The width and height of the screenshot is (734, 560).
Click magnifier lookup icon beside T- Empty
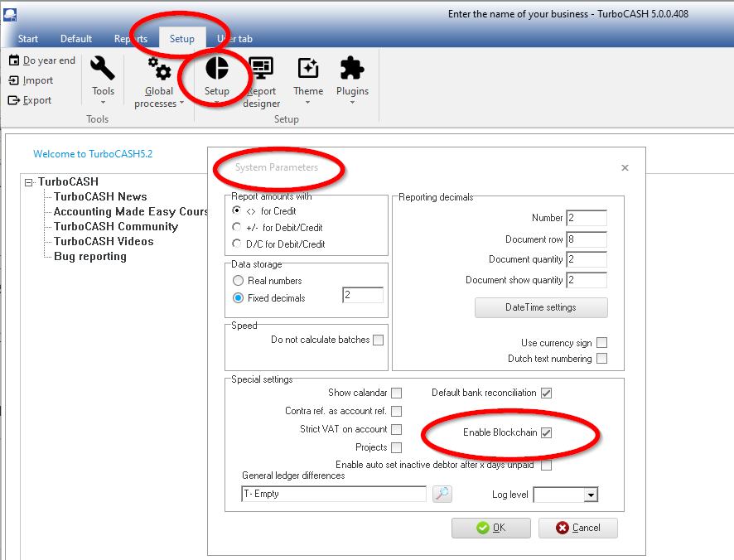[442, 494]
